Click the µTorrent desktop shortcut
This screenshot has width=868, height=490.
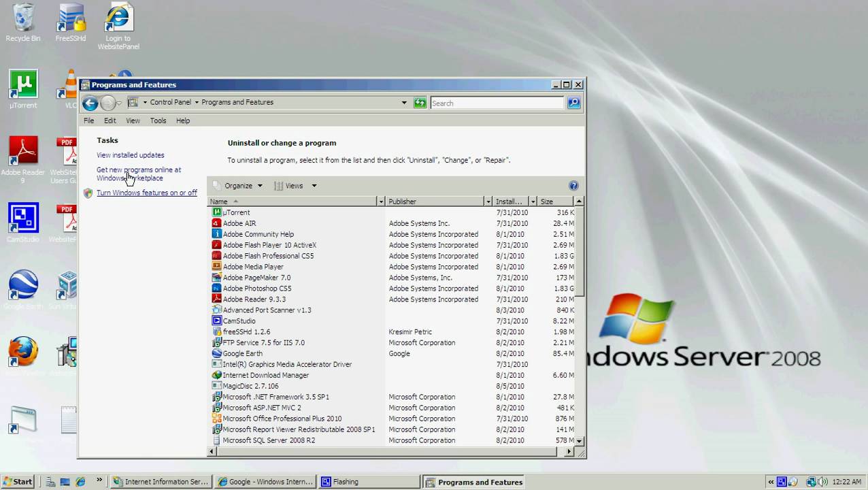23,89
